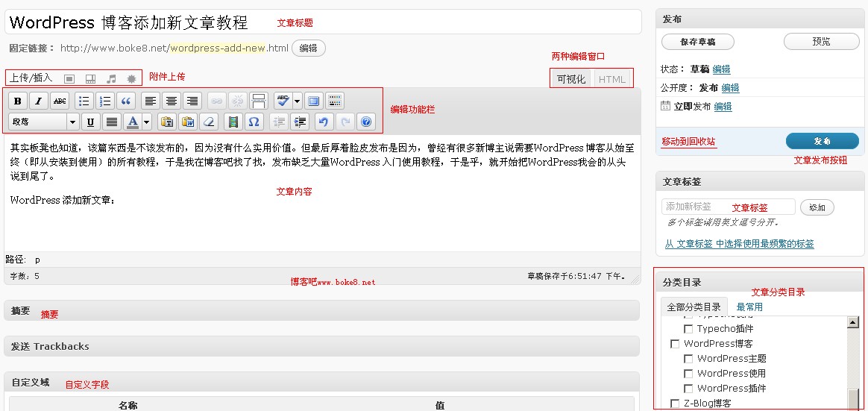
Task: Open the text color picker arrow
Action: 147,122
